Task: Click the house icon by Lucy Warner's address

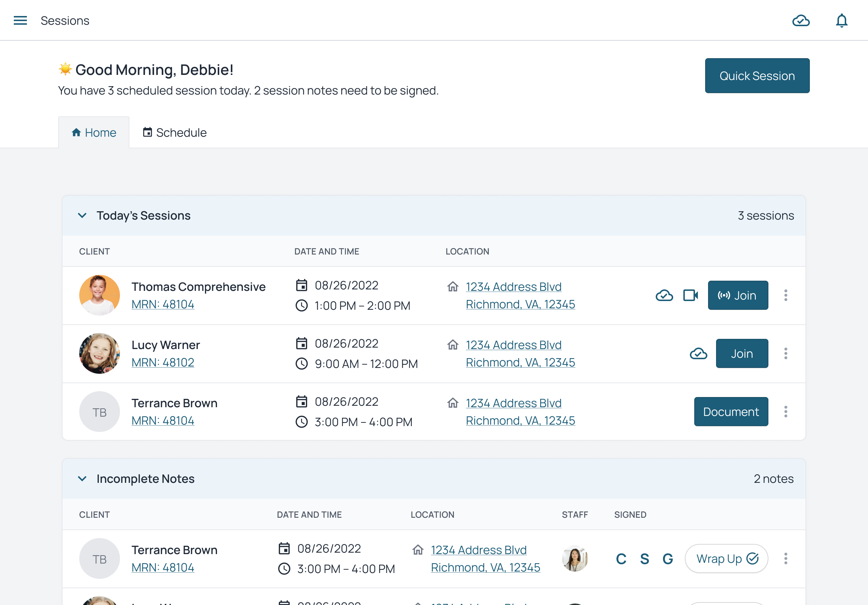Action: [x=453, y=345]
